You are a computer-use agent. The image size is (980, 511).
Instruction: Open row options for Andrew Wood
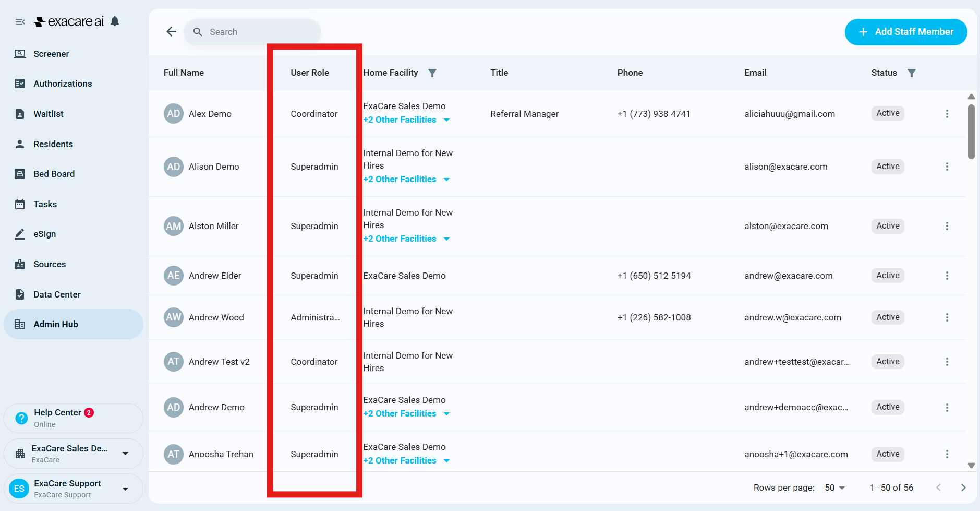click(947, 317)
